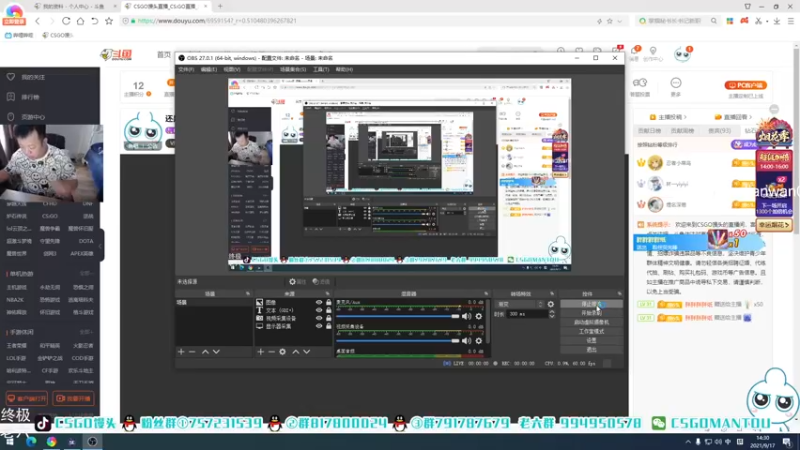This screenshot has height=450, width=800.
Task: Collapse Douyu sidebar using edge handle
Action: pos(101,246)
